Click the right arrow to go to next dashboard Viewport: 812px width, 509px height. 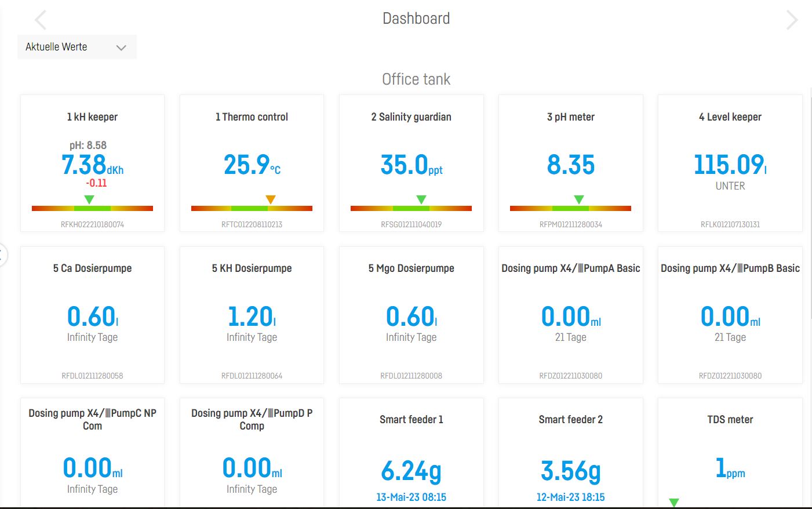click(791, 20)
